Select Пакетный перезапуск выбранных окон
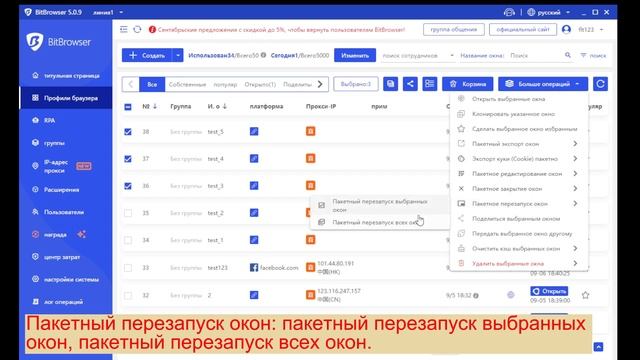Screen dimensions: 640x360 tap(379, 205)
